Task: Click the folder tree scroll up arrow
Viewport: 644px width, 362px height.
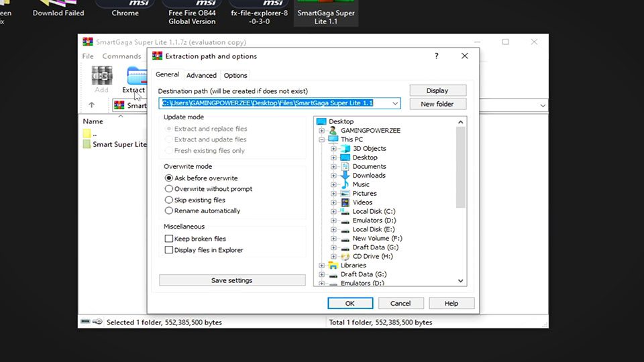Action: pos(460,122)
